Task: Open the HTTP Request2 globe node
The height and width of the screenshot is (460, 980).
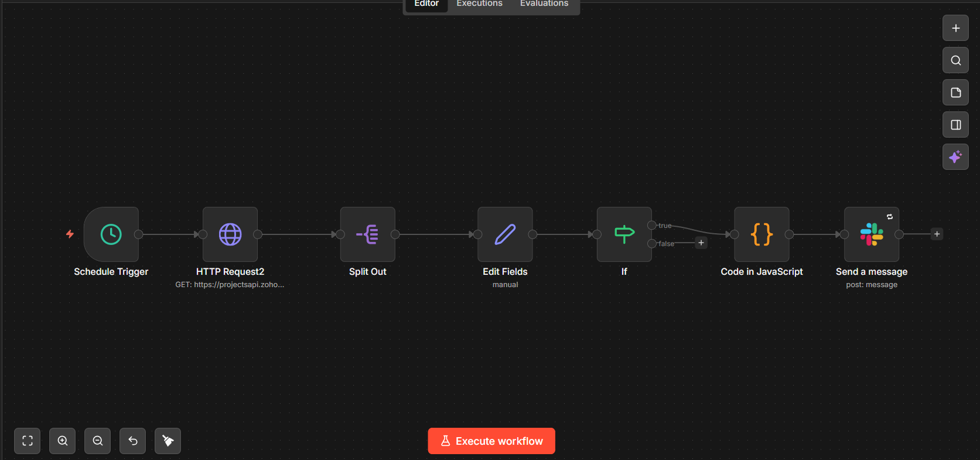Action: tap(230, 234)
